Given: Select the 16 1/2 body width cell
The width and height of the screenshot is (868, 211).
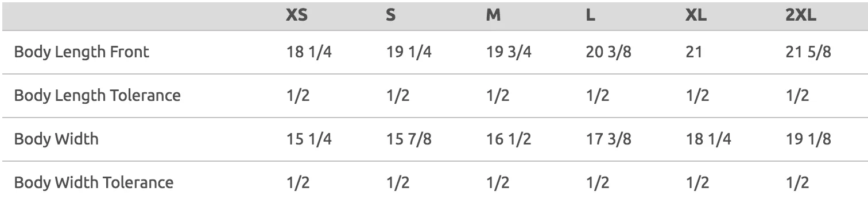Looking at the screenshot, I should click(509, 139).
